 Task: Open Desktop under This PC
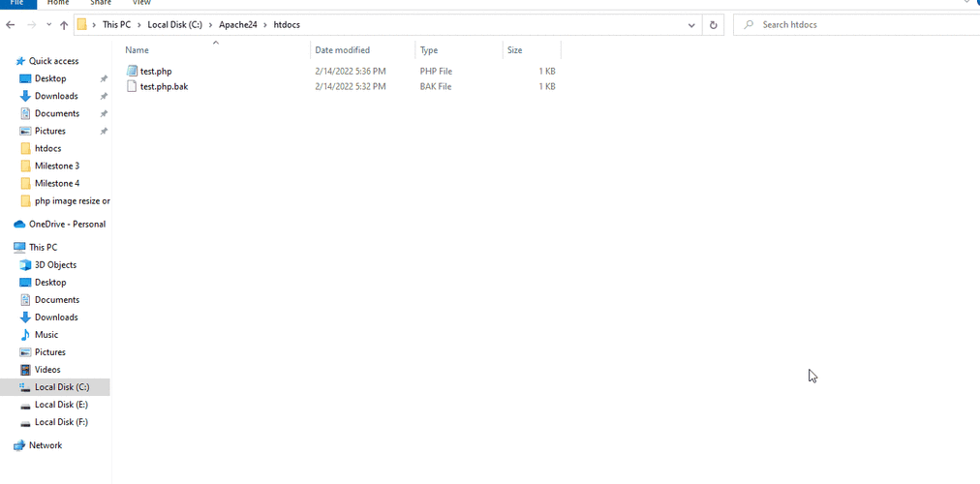point(50,283)
